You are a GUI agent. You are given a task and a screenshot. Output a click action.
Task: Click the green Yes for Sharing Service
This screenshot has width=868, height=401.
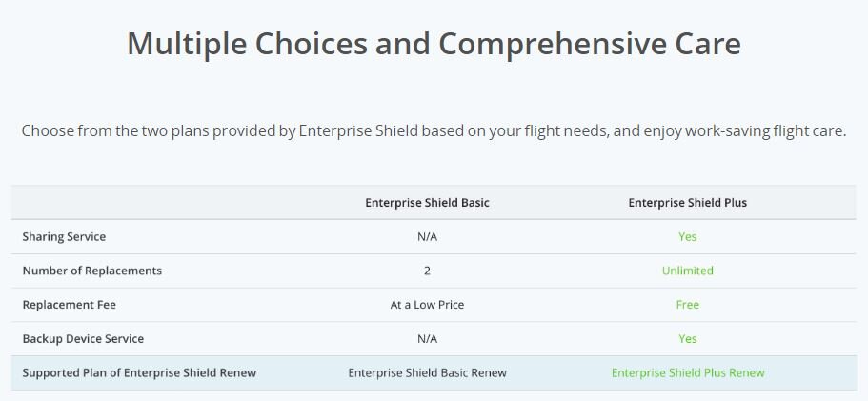tap(687, 236)
